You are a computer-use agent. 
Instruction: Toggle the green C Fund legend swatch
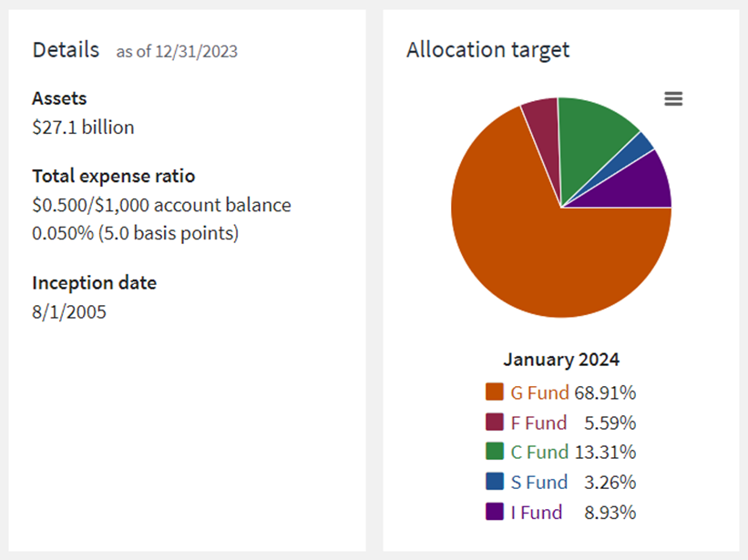coord(495,452)
